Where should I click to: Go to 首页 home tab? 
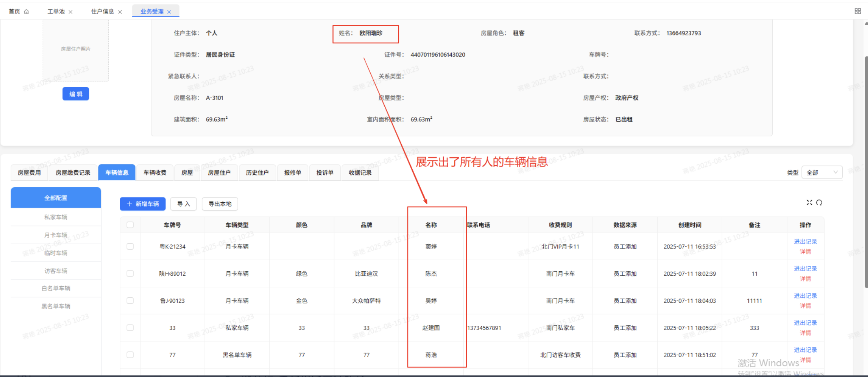pos(19,11)
